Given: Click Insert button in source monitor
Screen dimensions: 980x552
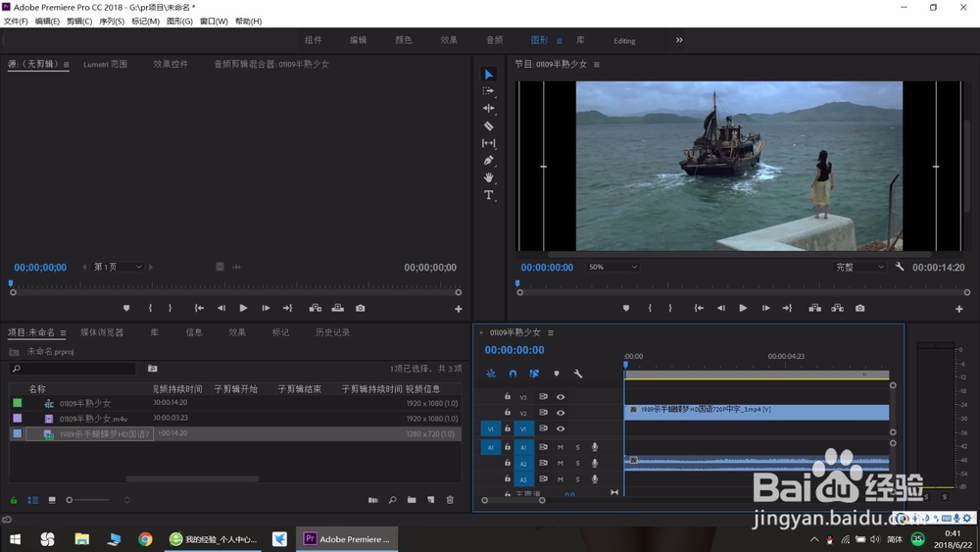Looking at the screenshot, I should pos(316,308).
